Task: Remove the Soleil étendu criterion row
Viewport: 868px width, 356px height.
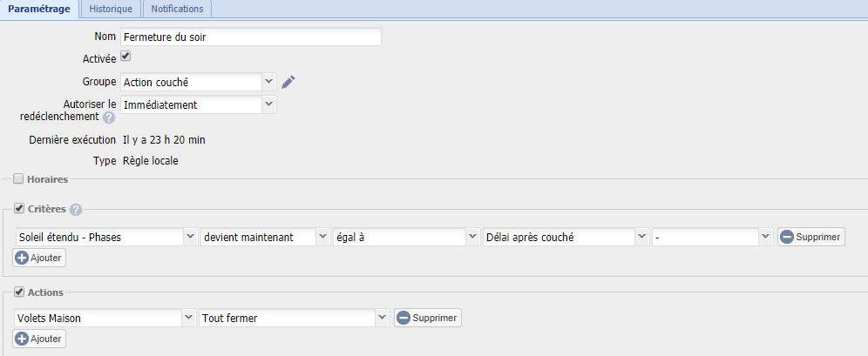Action: (x=811, y=237)
